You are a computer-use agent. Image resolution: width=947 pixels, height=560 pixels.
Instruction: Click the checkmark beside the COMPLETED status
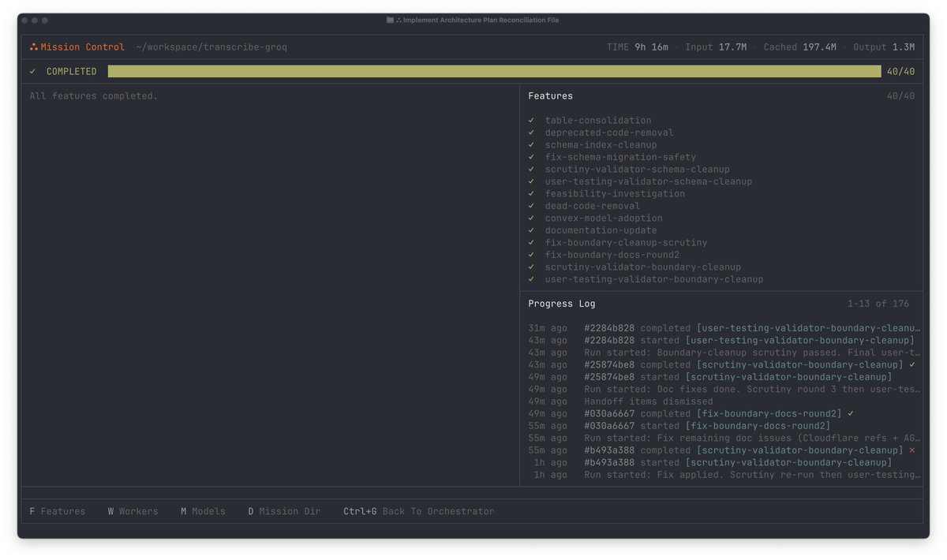32,72
